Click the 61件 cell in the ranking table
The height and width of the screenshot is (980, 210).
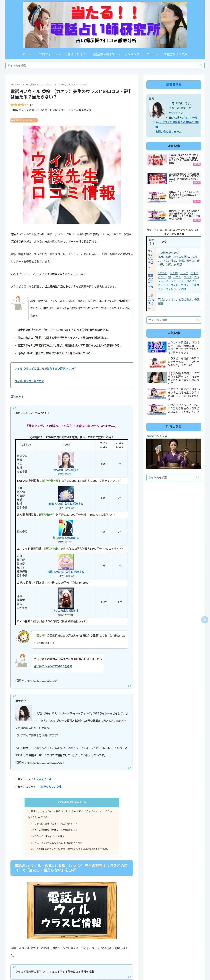[x=104, y=464]
